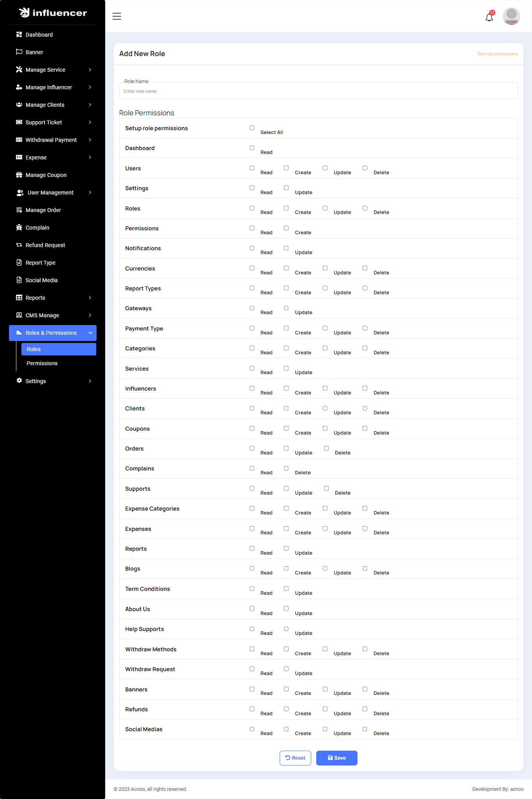
Task: Toggle the hamburger sidebar menu icon
Action: 117,16
